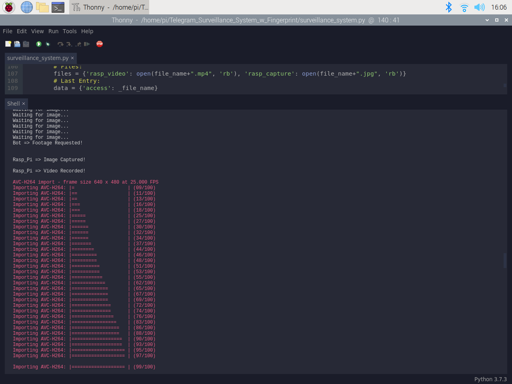Open the Tools menu

(x=70, y=31)
